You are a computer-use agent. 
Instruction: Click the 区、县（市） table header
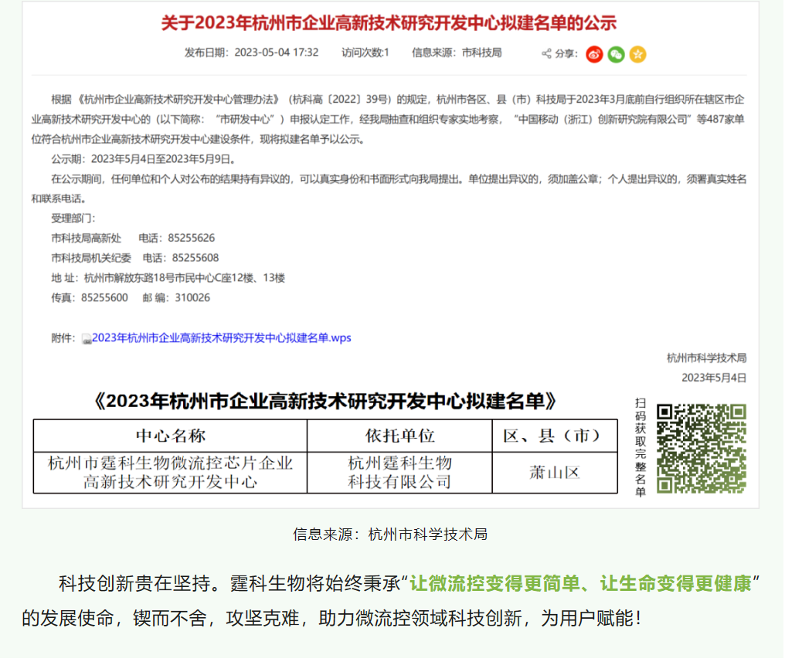click(555, 436)
